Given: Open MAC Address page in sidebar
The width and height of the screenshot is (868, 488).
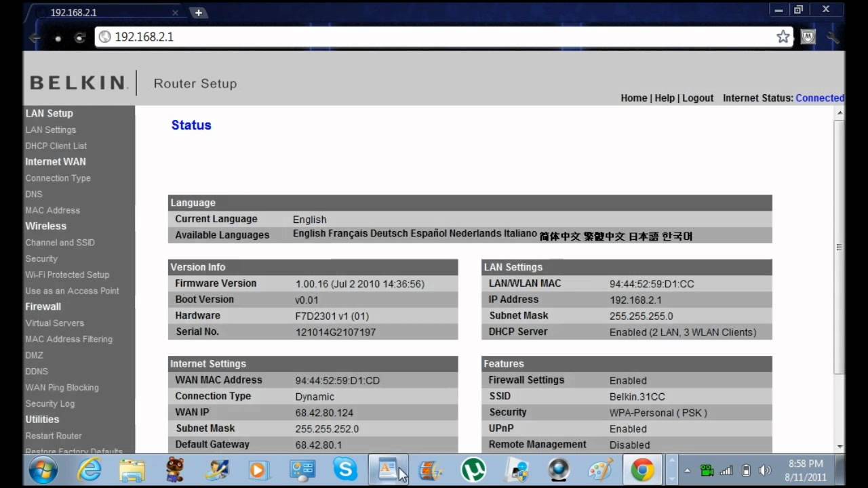Looking at the screenshot, I should 52,210.
